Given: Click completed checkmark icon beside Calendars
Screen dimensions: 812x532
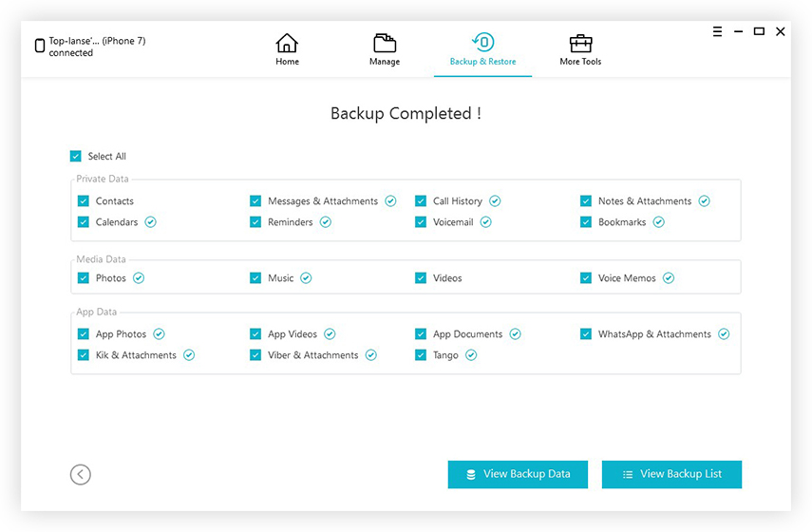Looking at the screenshot, I should coord(151,222).
